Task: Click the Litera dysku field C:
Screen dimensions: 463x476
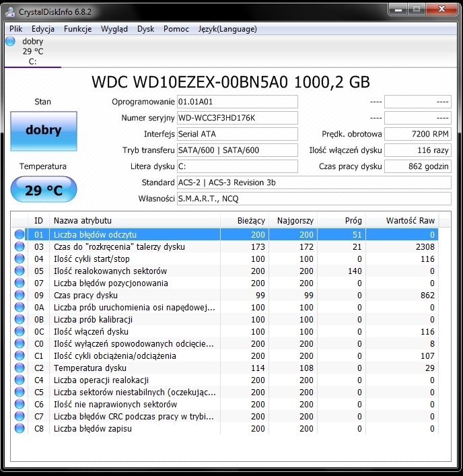Action: tap(238, 166)
